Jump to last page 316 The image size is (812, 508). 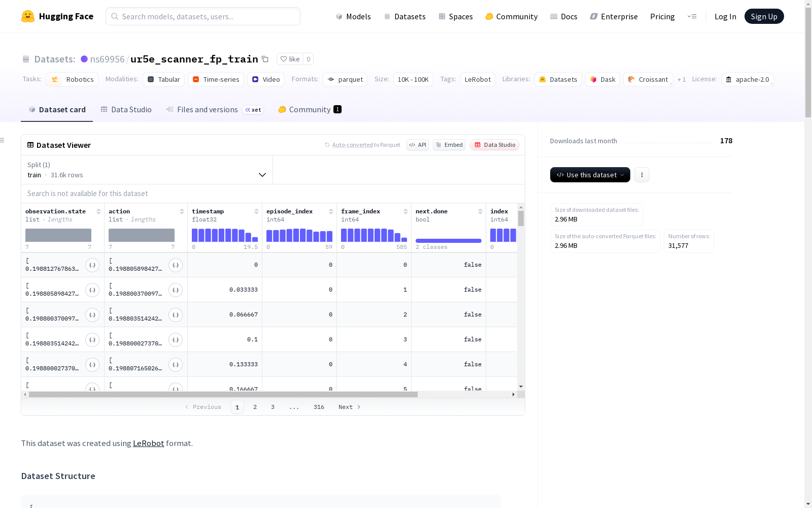pos(319,407)
